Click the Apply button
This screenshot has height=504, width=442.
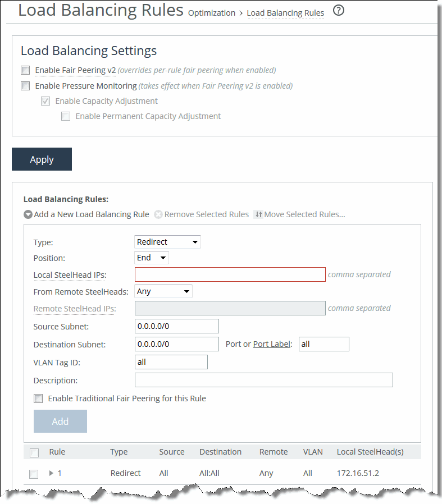pyautogui.click(x=42, y=159)
